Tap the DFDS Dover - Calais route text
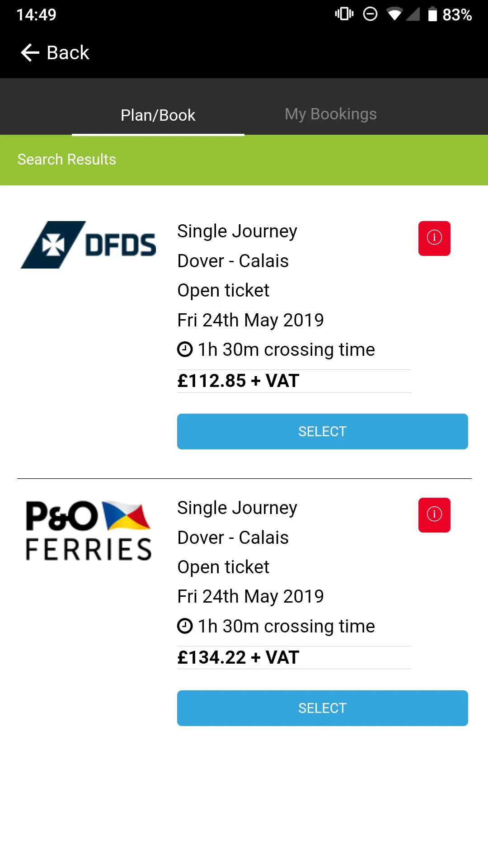Viewport: 488px width, 868px height. 233,261
